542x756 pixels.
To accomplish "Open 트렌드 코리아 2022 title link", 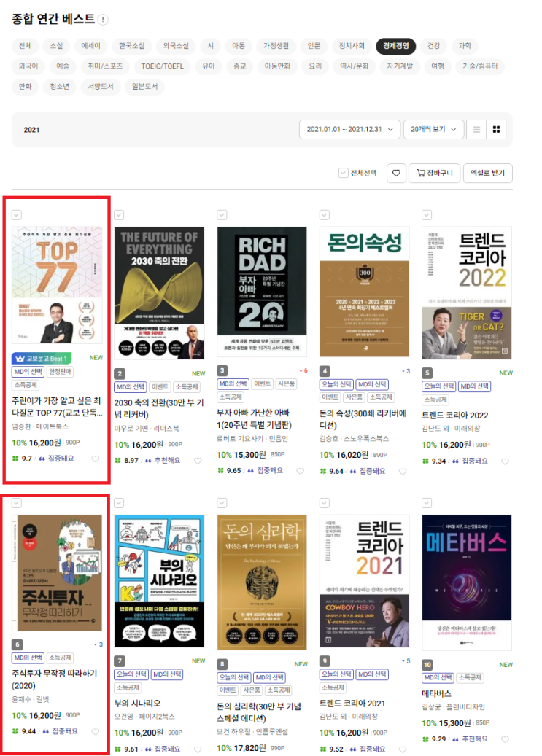I will pos(455,415).
